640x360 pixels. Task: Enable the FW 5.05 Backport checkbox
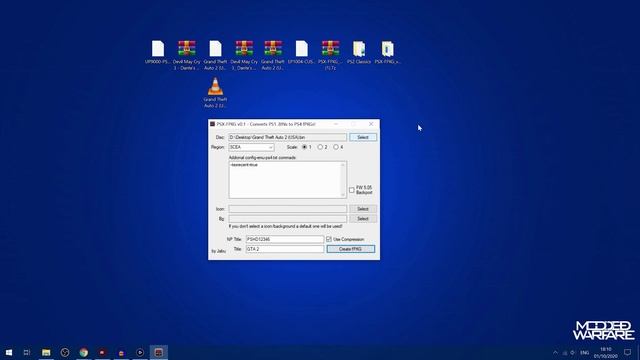click(352, 190)
